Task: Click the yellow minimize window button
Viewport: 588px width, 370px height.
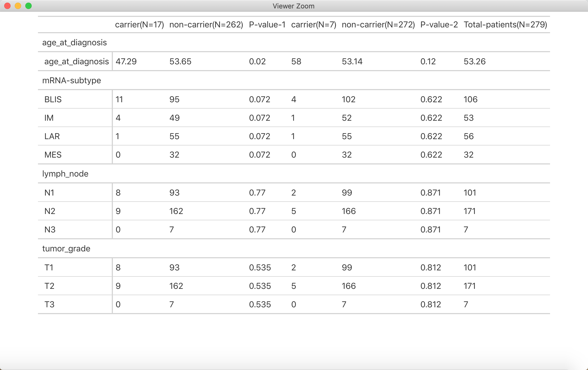Action: 18,6
